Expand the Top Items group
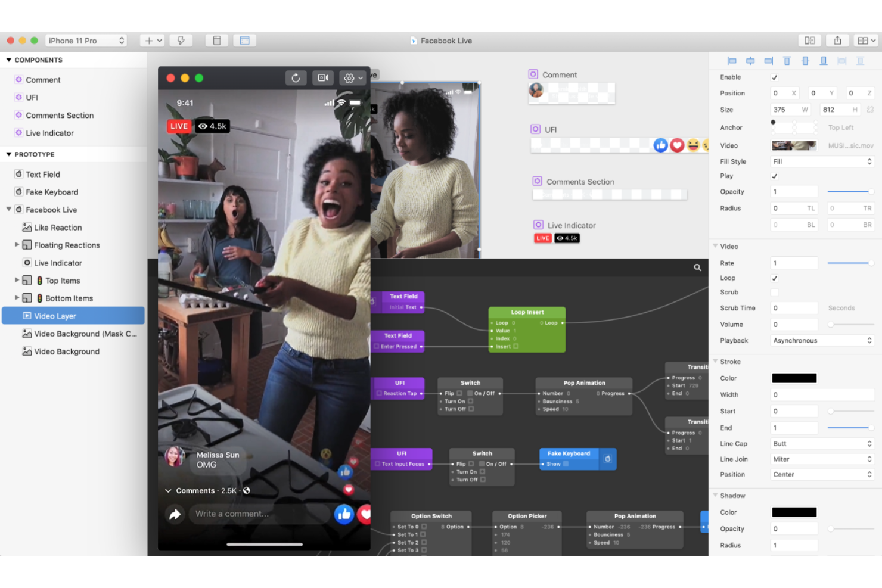 pyautogui.click(x=17, y=280)
